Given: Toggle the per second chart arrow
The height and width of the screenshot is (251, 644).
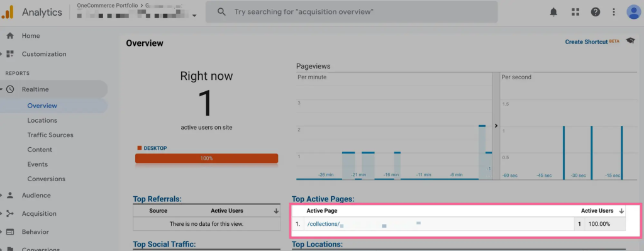Looking at the screenshot, I should pos(496,126).
